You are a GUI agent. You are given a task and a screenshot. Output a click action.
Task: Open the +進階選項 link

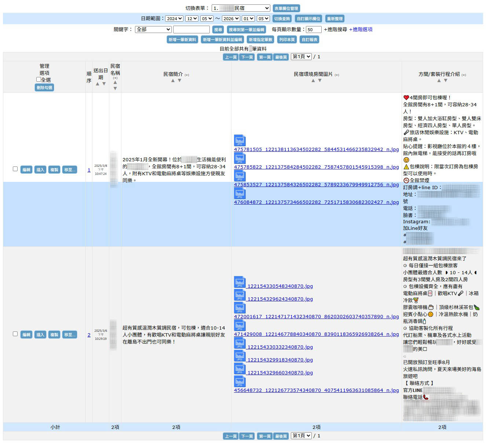click(361, 29)
